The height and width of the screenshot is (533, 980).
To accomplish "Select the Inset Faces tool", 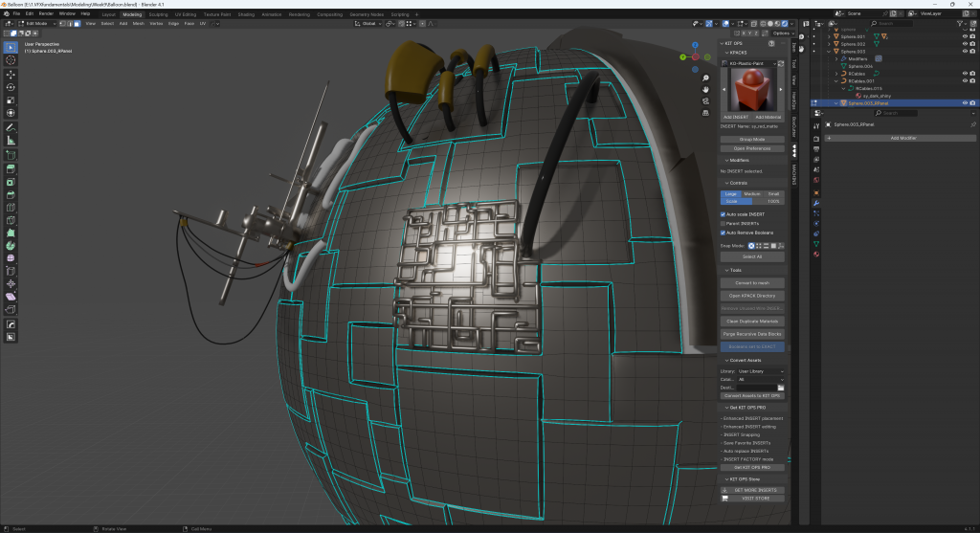I will tap(11, 182).
